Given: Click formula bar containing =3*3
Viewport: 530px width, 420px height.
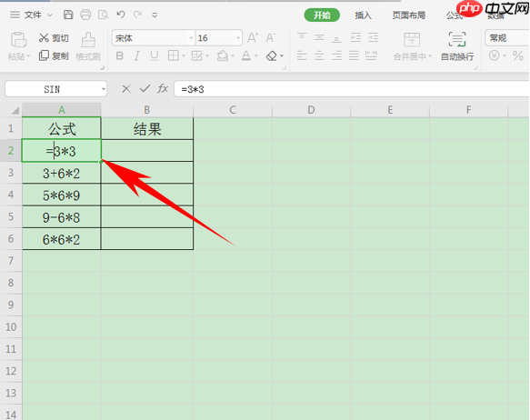Looking at the screenshot, I should tap(352, 89).
